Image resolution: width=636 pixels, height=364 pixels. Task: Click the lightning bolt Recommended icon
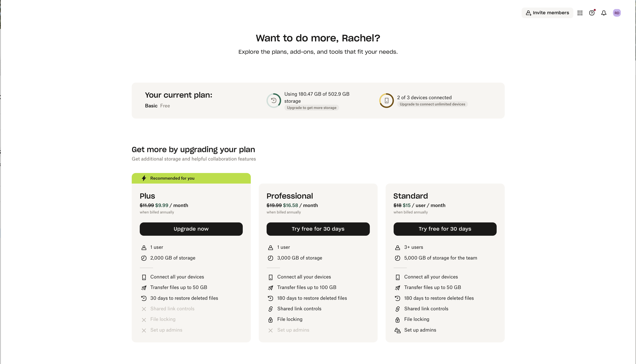(144, 178)
